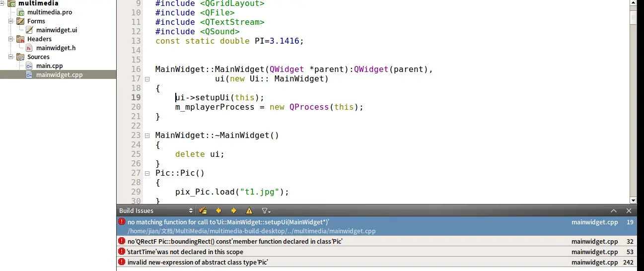Screen dimensions: 644x271
Task: Fold code block at line 17
Action: tap(147, 79)
